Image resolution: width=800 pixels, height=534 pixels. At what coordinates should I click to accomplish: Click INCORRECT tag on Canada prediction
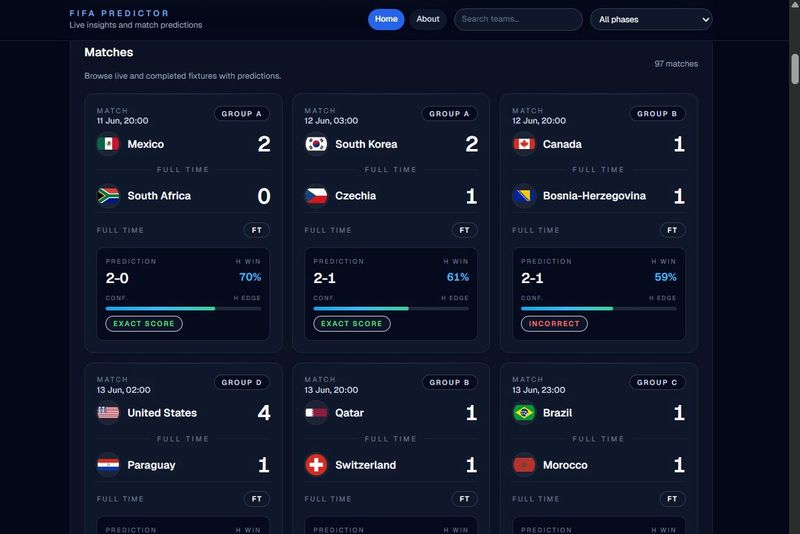(554, 324)
